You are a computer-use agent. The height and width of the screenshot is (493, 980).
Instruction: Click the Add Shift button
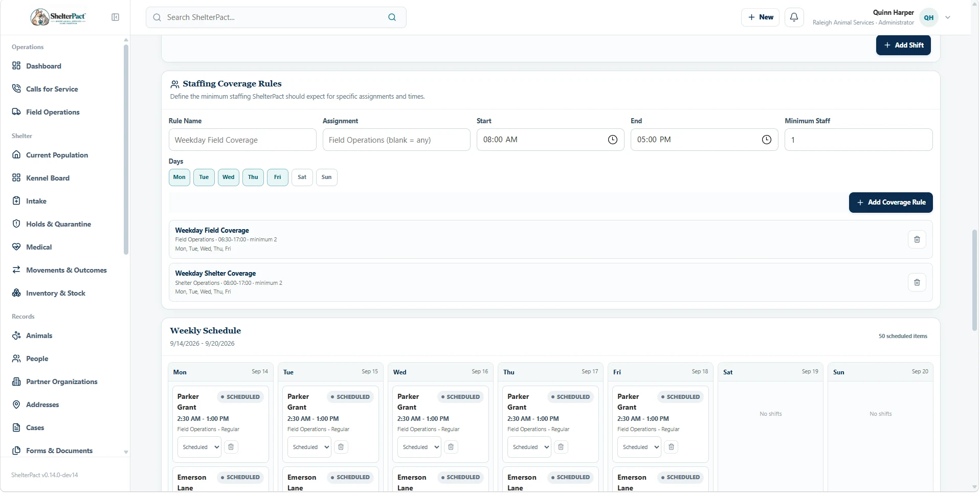[903, 45]
